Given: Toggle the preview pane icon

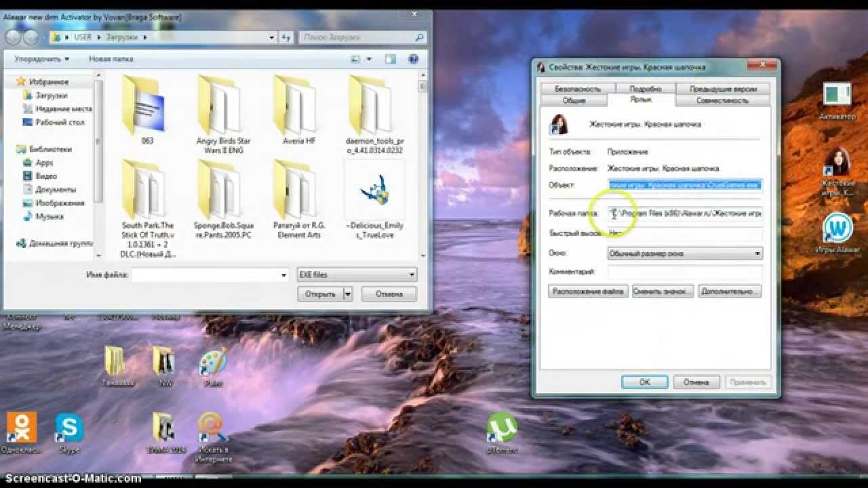Looking at the screenshot, I should point(391,59).
